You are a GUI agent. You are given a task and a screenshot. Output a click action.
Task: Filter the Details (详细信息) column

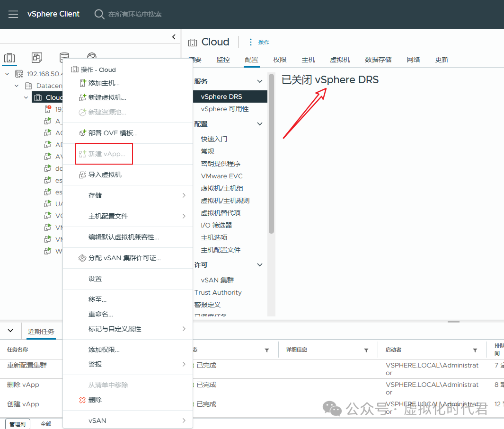(x=366, y=350)
